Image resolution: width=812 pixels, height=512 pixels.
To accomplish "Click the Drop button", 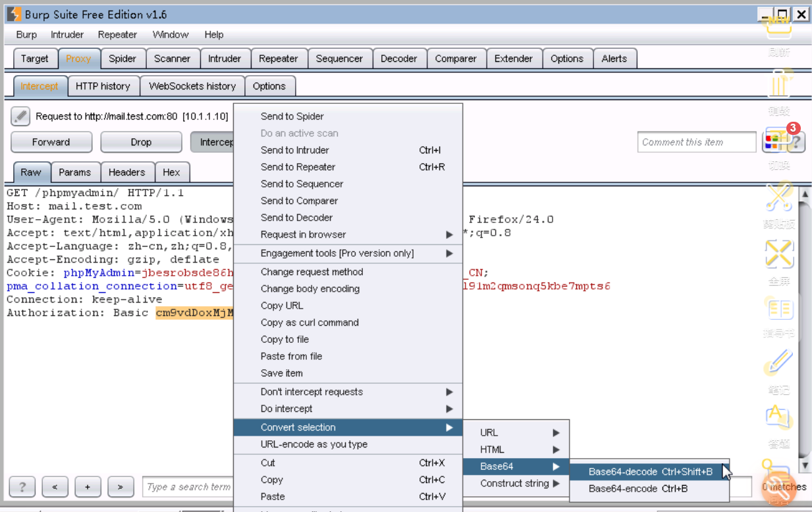I will pyautogui.click(x=141, y=142).
